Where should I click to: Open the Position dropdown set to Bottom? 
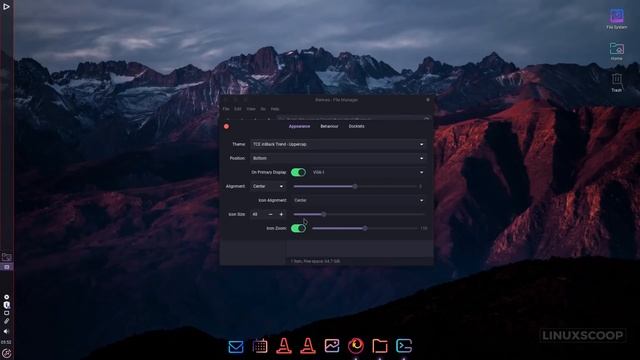(338, 158)
